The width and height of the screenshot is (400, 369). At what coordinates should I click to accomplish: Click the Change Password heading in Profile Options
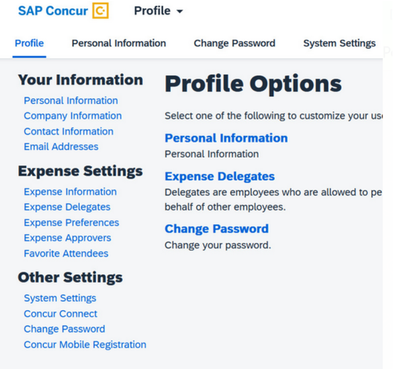click(x=217, y=229)
